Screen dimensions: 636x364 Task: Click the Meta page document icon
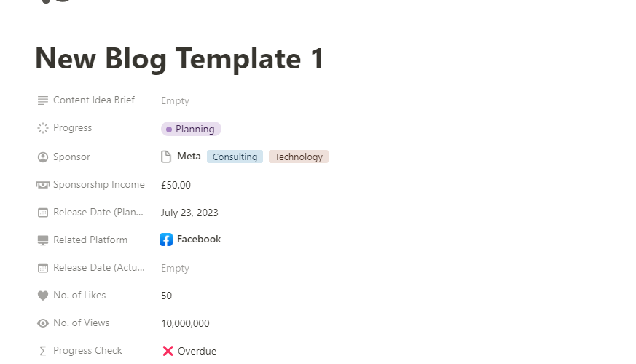pyautogui.click(x=166, y=157)
